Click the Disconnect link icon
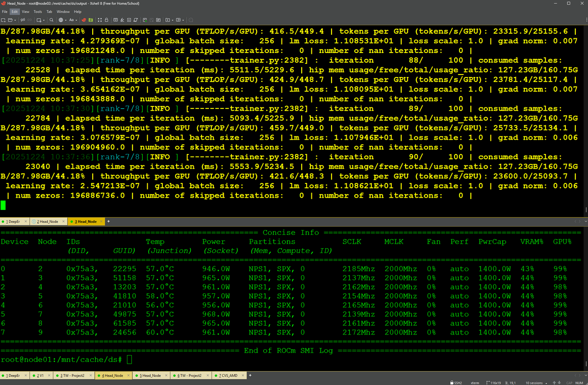Screen dimensions: 588x385 pos(23,20)
